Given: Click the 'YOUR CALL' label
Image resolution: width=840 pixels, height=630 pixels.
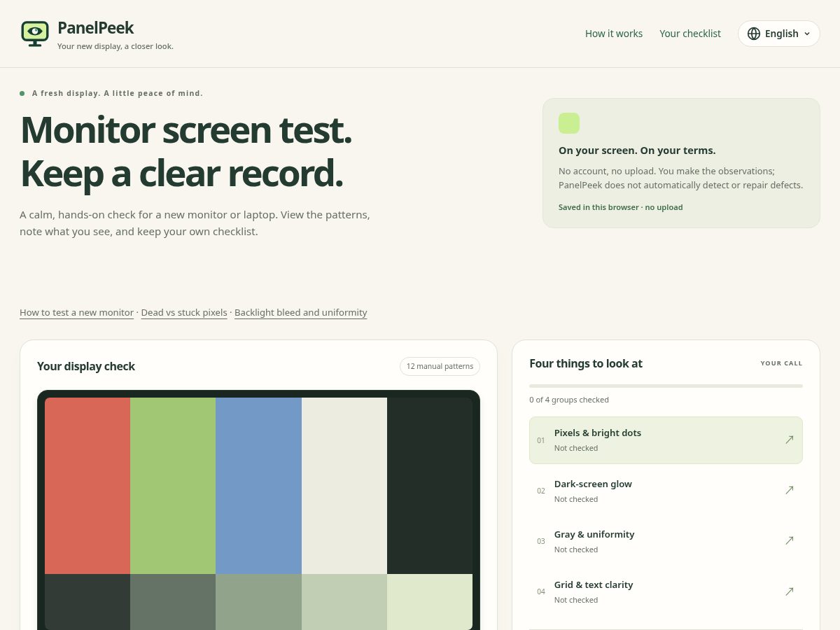Looking at the screenshot, I should point(782,363).
